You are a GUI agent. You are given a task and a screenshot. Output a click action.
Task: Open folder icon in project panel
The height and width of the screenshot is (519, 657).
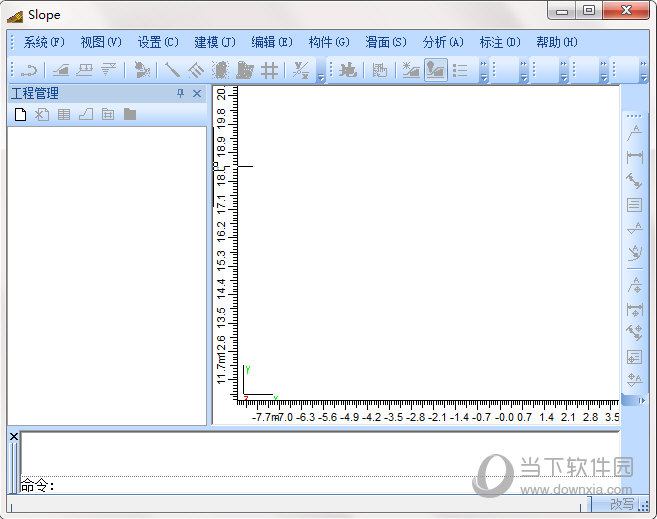[x=130, y=114]
